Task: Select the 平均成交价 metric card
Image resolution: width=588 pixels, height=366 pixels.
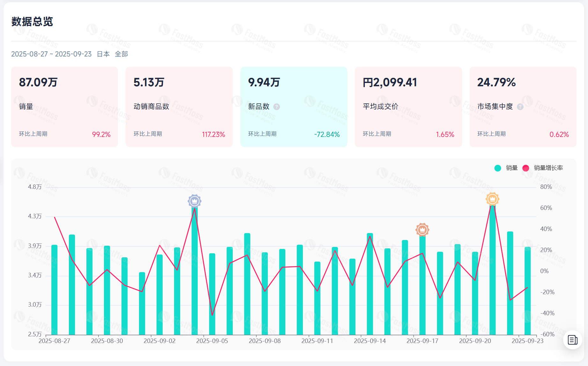Action: [x=408, y=107]
